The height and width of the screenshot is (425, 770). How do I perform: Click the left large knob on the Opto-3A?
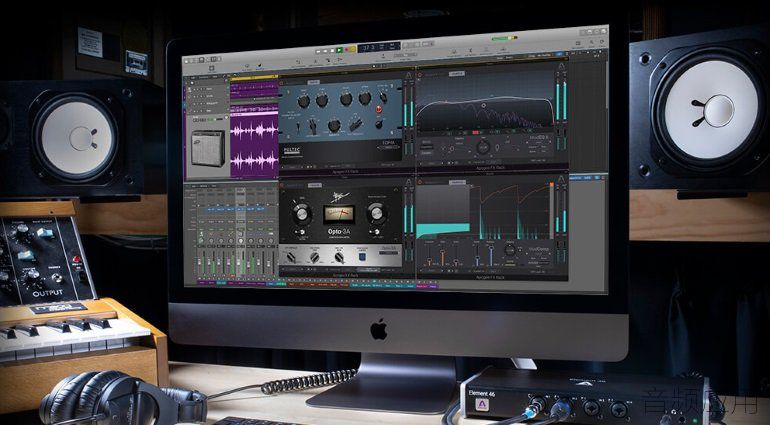[301, 214]
